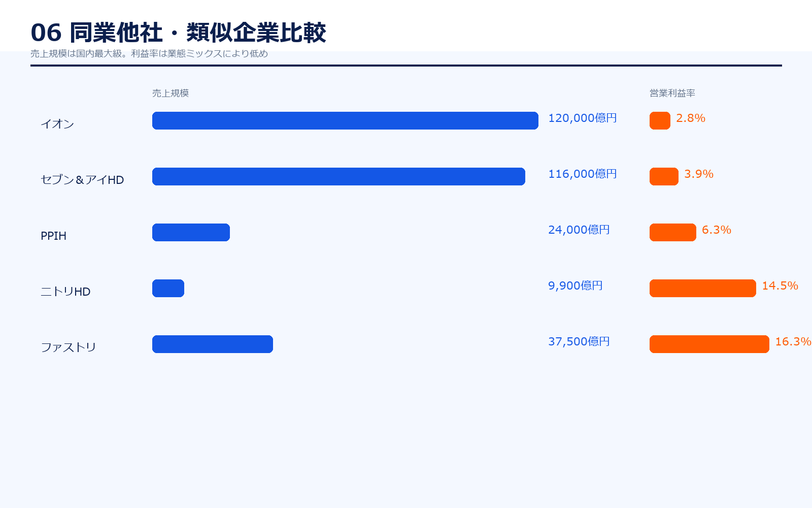This screenshot has width=812, height=508.
Task: Select the 6.3% margin value
Action: pyautogui.click(x=717, y=230)
